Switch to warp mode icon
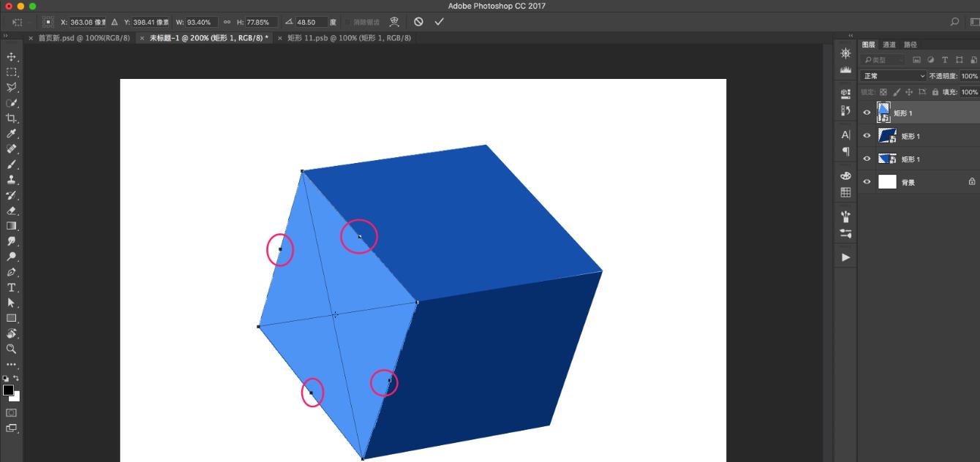 click(x=394, y=22)
